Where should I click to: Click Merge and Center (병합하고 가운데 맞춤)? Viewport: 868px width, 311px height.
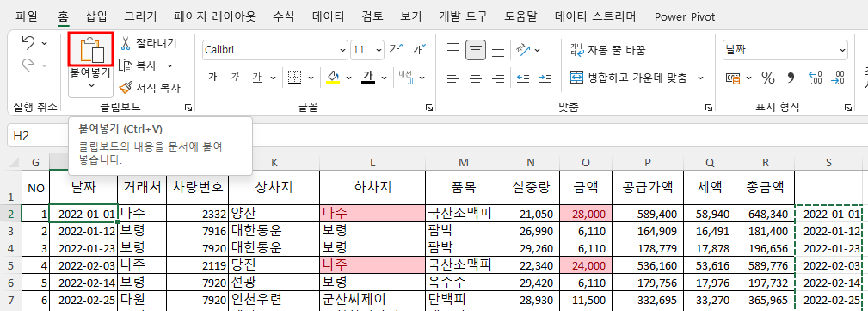pyautogui.click(x=628, y=77)
